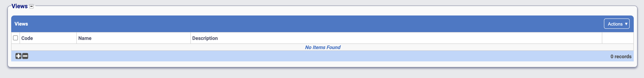Click the minus icon to remove views

[x=25, y=56]
